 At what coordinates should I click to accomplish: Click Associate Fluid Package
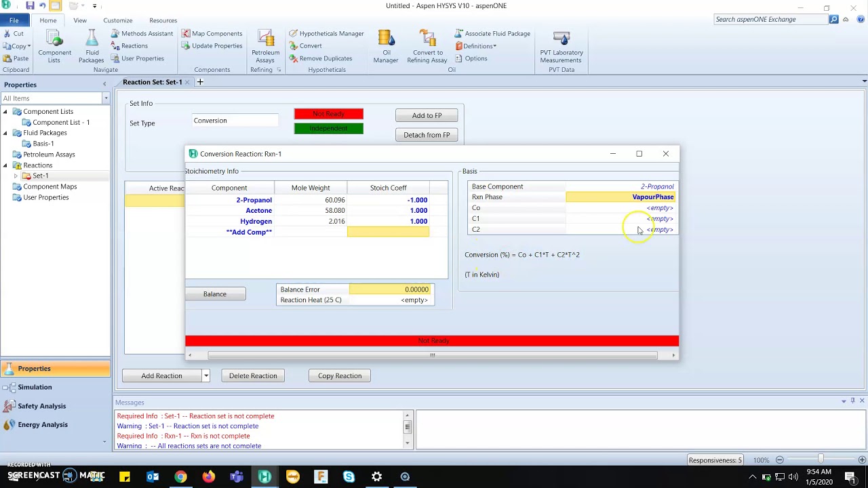(492, 33)
